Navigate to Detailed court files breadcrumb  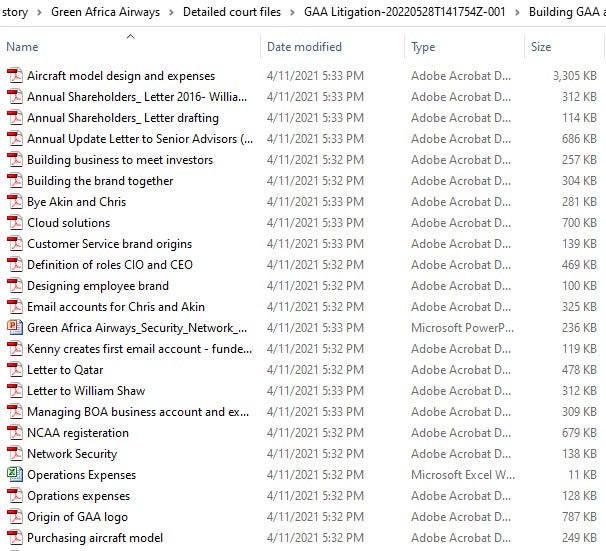click(232, 12)
